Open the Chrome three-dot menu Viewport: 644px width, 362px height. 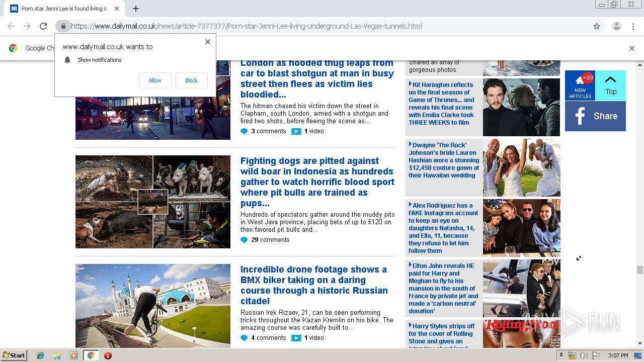(x=633, y=26)
